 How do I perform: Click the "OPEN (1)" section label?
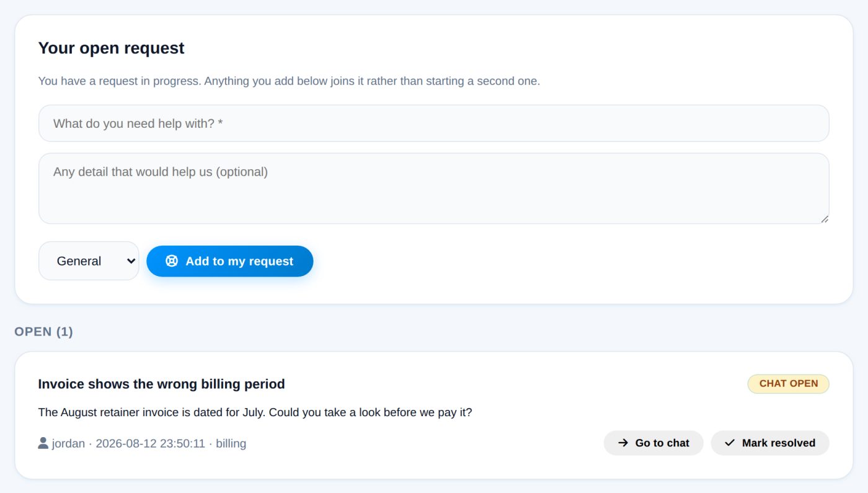click(43, 332)
